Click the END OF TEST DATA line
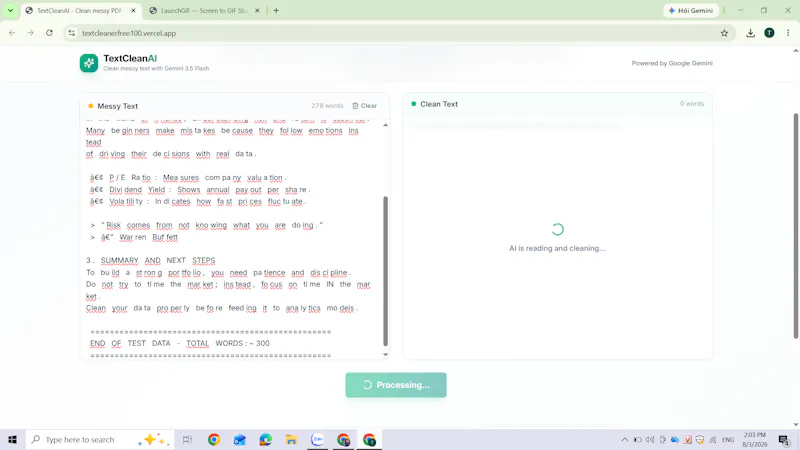The width and height of the screenshot is (800, 450). pyautogui.click(x=180, y=343)
